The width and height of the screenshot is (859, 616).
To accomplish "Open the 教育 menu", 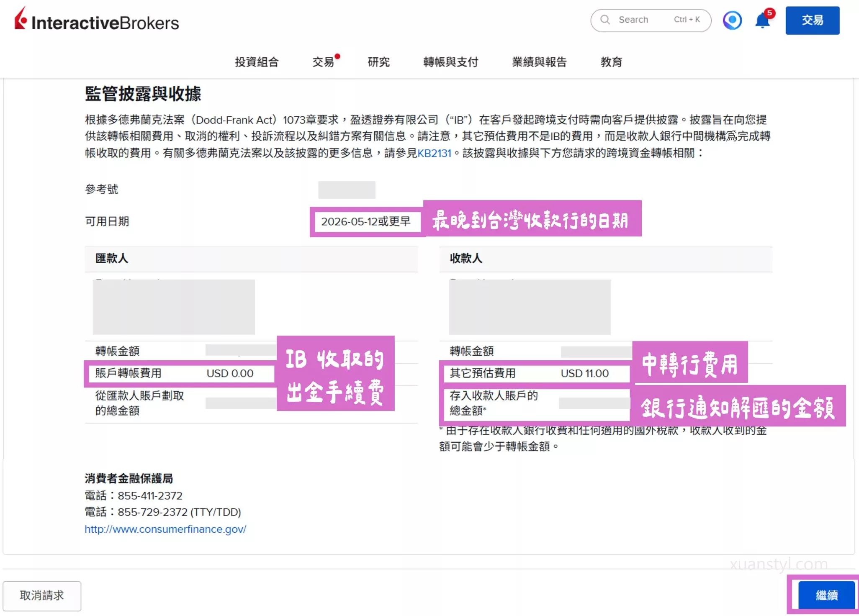I will tap(611, 62).
